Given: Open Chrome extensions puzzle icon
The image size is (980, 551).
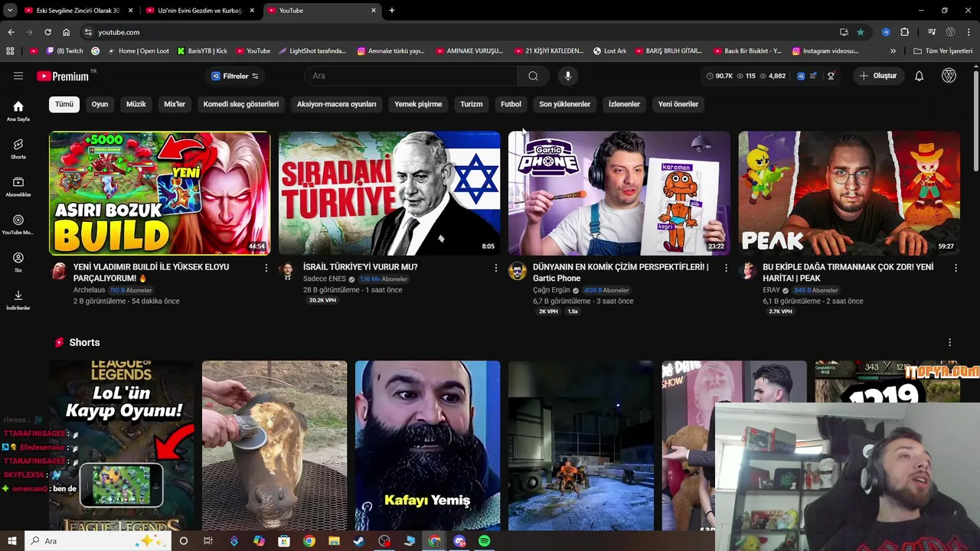Looking at the screenshot, I should point(905,32).
